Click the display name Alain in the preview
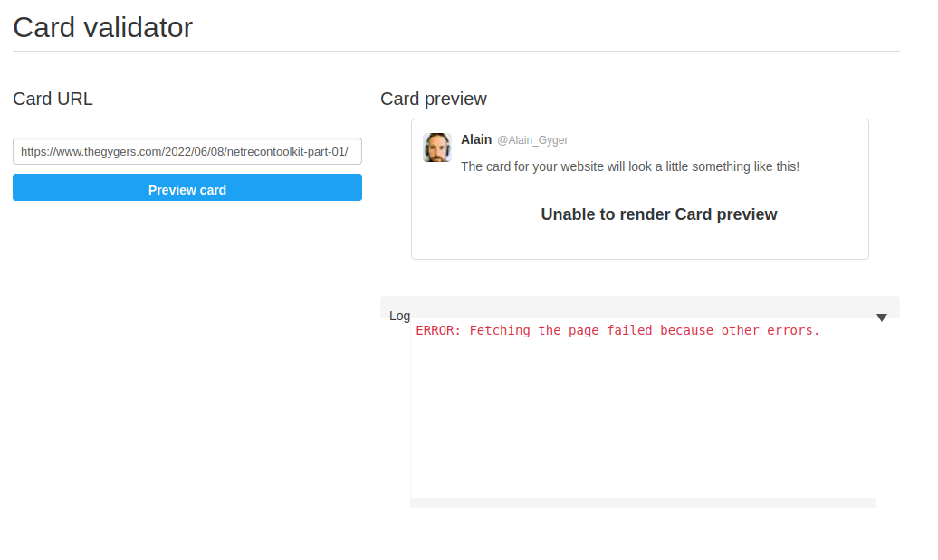The image size is (938, 560). (476, 139)
